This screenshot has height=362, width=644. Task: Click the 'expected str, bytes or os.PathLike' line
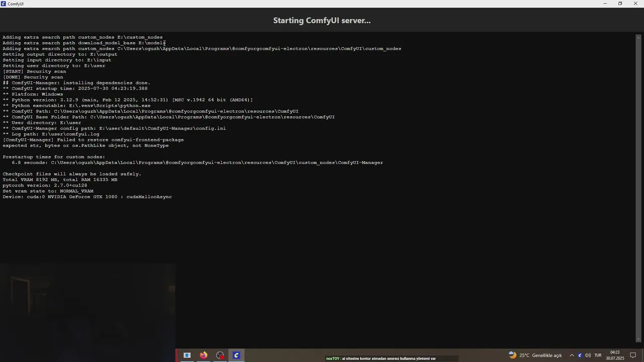point(86,145)
